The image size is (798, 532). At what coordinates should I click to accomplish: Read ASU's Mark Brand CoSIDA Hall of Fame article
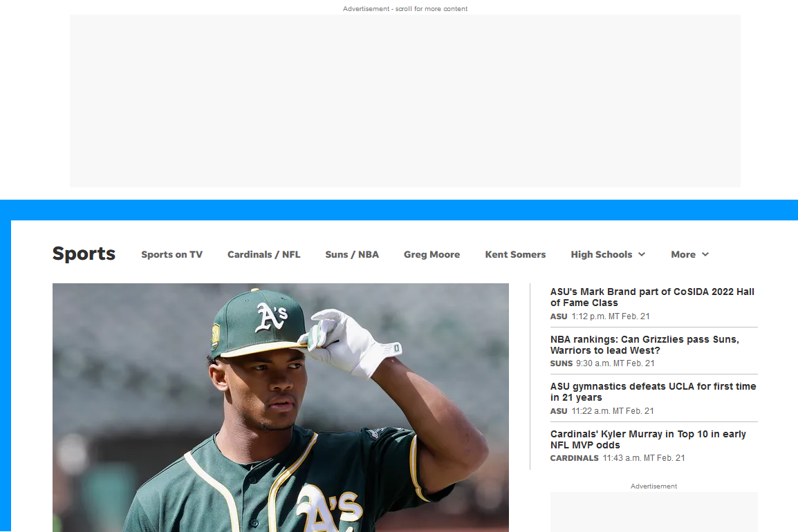click(x=652, y=297)
